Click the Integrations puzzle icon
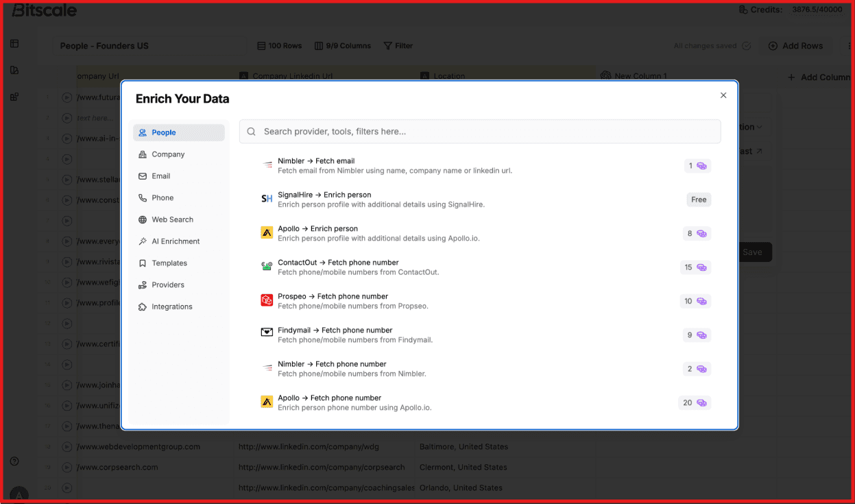 [143, 307]
